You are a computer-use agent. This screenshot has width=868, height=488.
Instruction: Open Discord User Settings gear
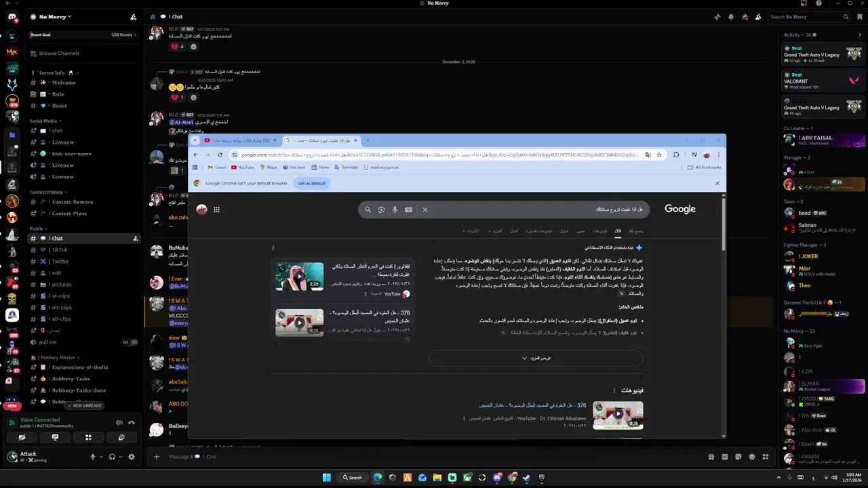[132, 457]
